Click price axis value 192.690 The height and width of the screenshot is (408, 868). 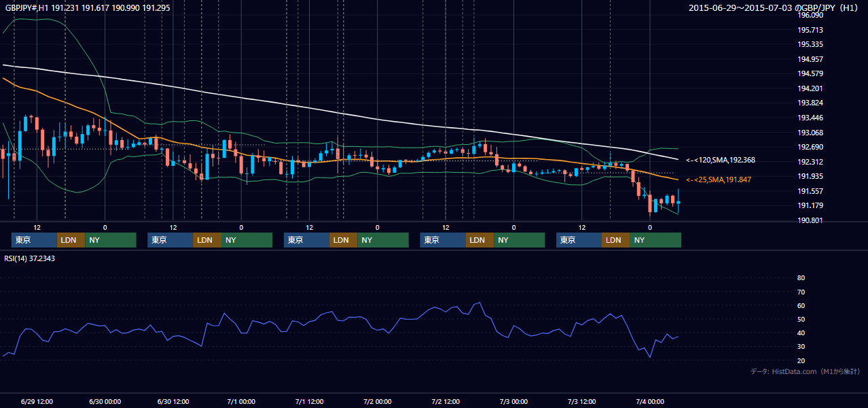(810, 147)
